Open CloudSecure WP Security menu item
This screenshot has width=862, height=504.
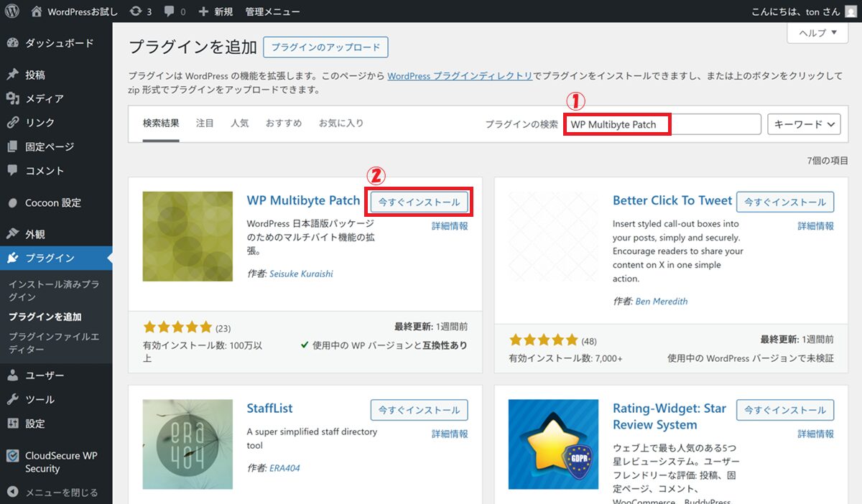pyautogui.click(x=60, y=462)
